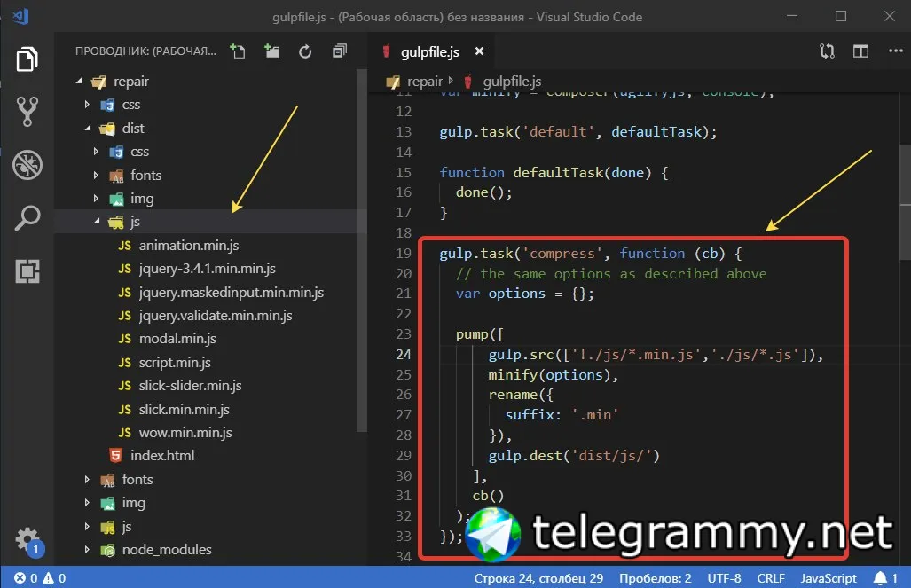Create a new folder in Explorer

271,51
